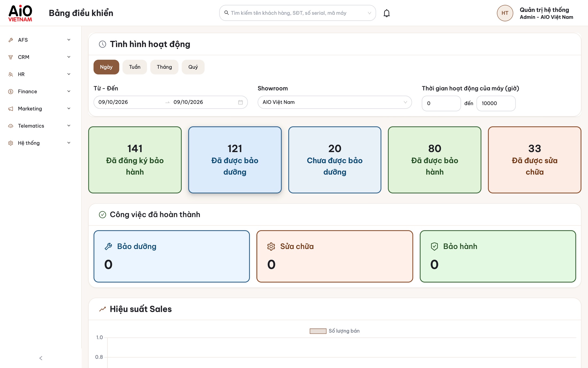The image size is (588, 368).
Task: Open the CRM sidebar menu item
Action: (x=40, y=57)
